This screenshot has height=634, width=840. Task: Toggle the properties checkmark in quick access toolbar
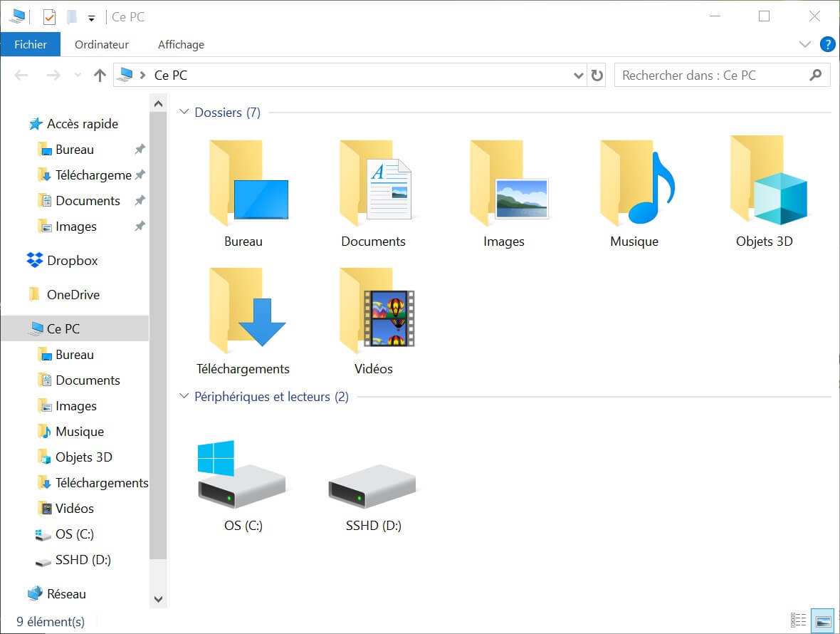click(49, 16)
